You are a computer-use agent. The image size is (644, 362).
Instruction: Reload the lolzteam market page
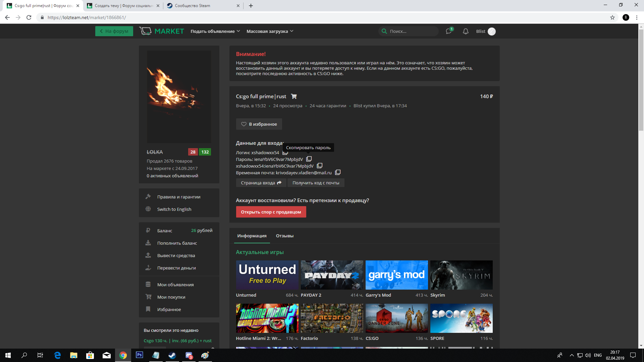pos(29,17)
